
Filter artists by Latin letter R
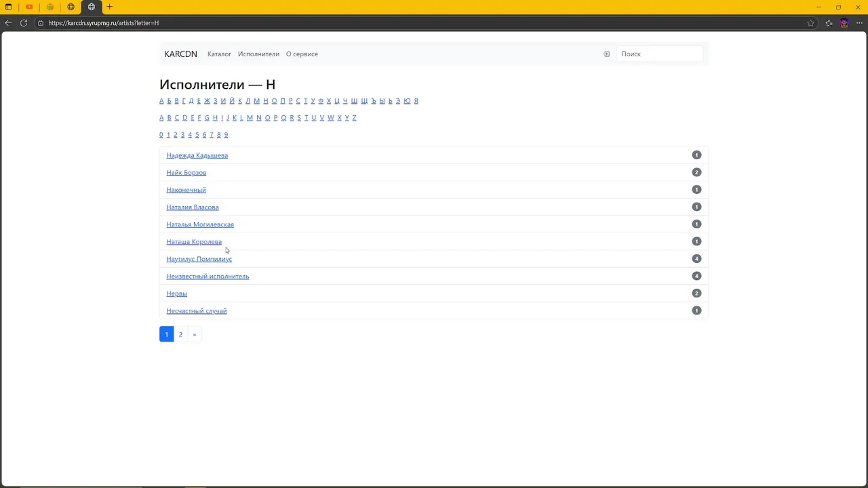coord(292,118)
